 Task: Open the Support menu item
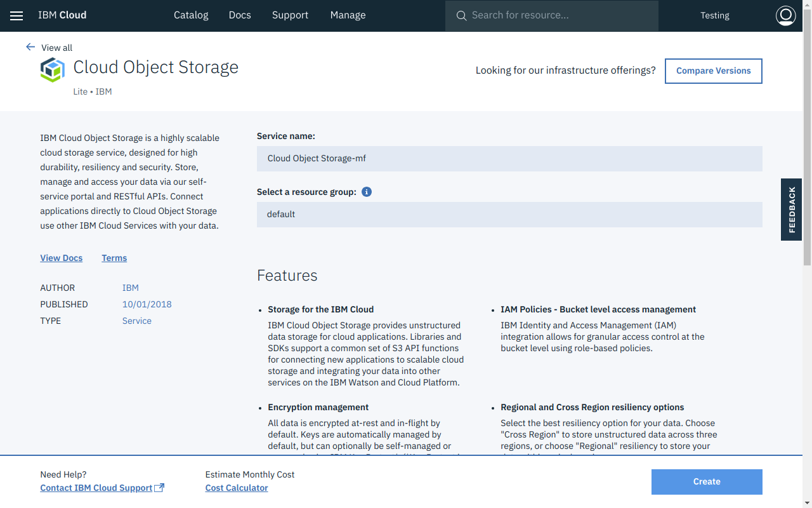coord(290,15)
